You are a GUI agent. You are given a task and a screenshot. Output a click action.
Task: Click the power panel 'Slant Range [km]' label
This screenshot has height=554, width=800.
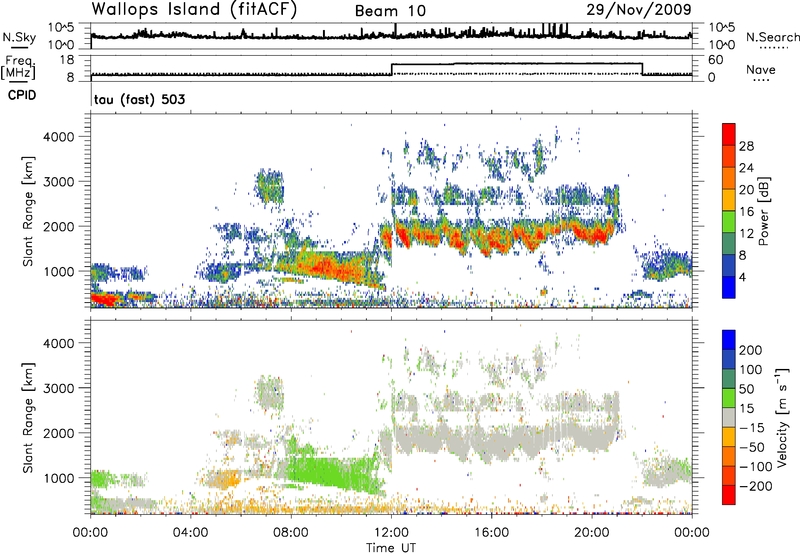pos(28,211)
